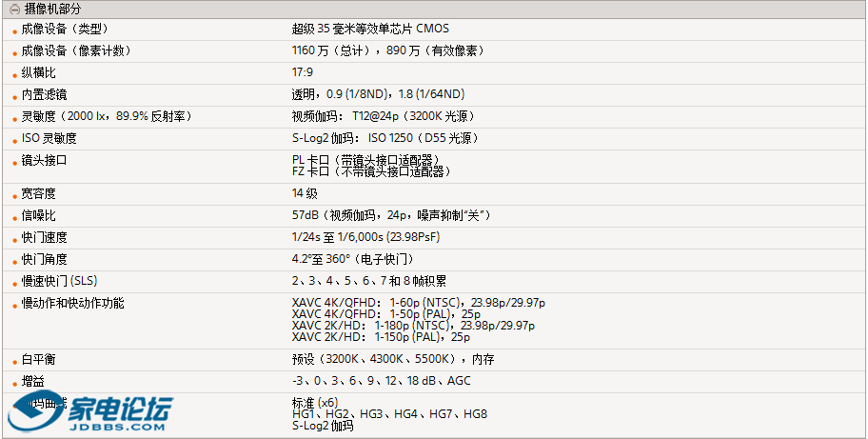Click the orange bullet beside 镜头接口
868x439 pixels.
tap(15, 162)
